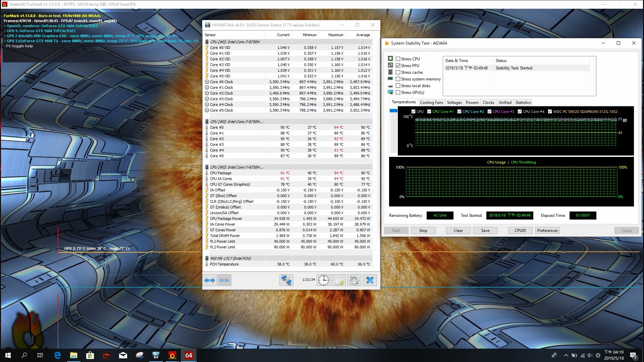
Task: Enable the Stress CPU checkbox
Action: 398,59
